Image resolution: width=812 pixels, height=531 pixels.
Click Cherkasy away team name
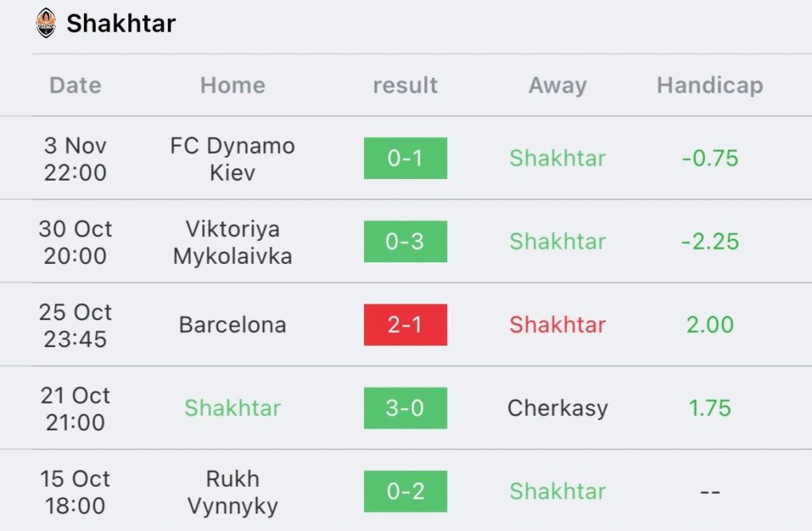pyautogui.click(x=557, y=408)
